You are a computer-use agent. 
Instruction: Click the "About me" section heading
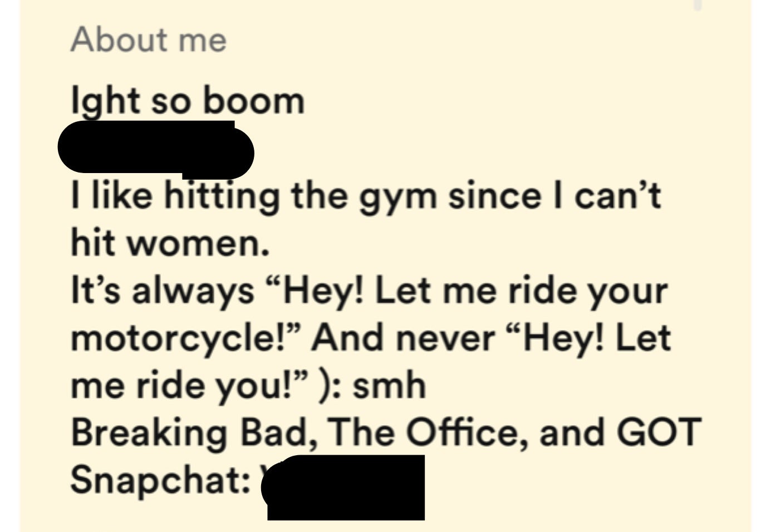(x=148, y=40)
